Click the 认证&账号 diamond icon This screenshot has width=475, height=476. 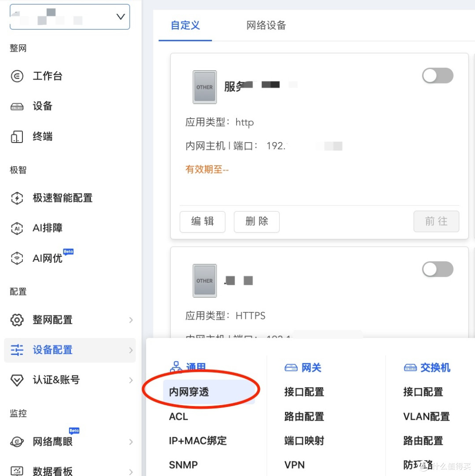[x=17, y=380]
